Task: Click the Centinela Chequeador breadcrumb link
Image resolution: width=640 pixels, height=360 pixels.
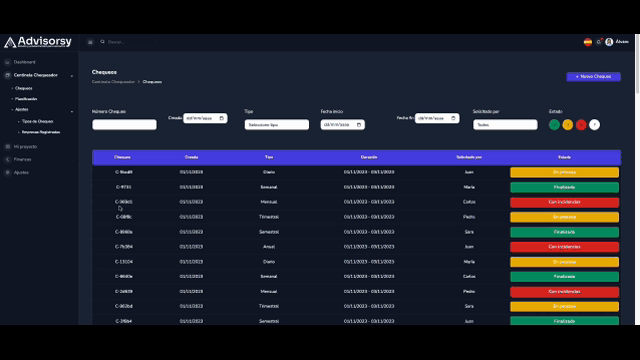Action: [x=113, y=82]
